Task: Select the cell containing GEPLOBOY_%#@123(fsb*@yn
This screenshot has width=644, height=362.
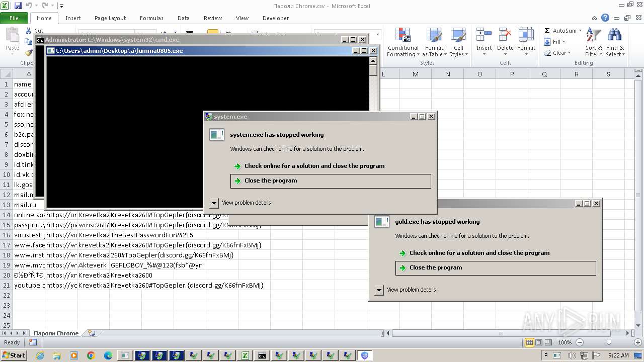Action: [x=156, y=265]
